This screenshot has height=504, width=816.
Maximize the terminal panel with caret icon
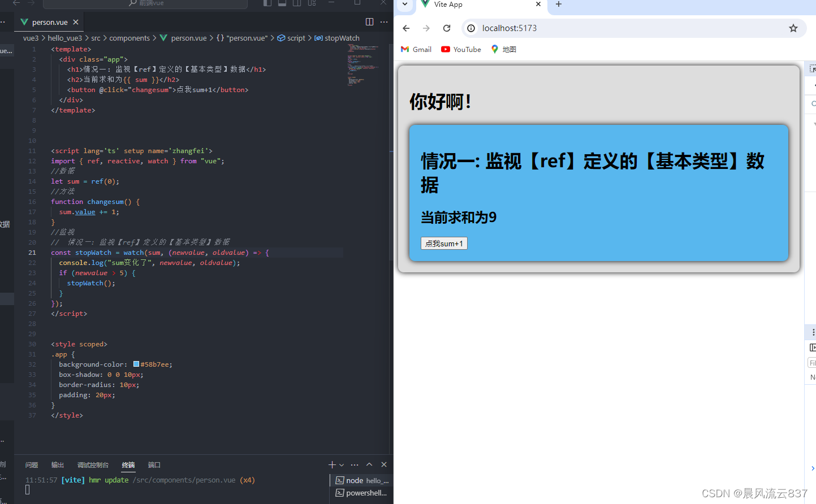point(369,464)
